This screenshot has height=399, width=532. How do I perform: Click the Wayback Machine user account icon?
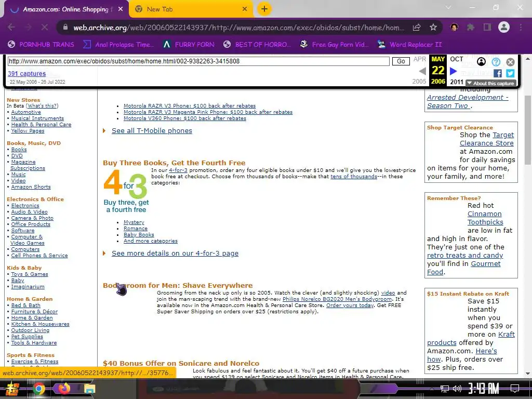(481, 61)
